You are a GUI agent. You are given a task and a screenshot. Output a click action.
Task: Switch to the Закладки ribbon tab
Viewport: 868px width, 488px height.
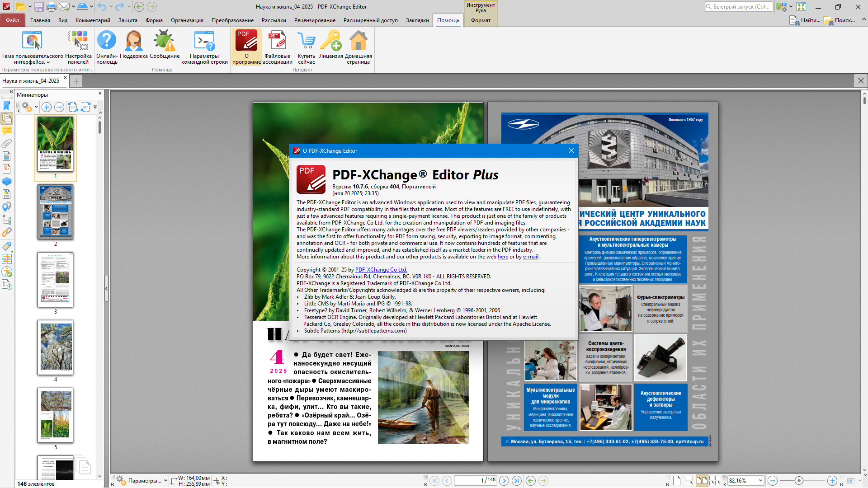tap(417, 20)
